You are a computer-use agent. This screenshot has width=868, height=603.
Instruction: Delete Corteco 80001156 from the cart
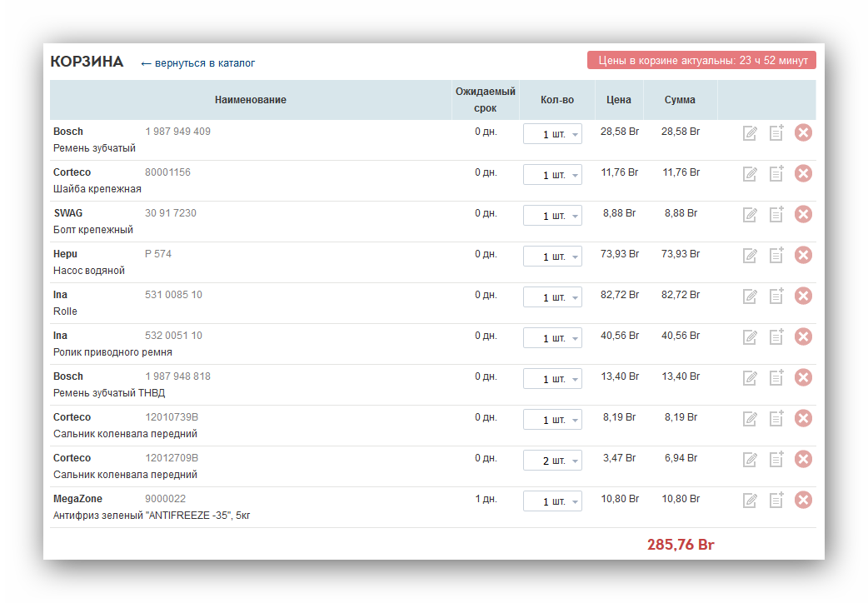[x=803, y=174]
